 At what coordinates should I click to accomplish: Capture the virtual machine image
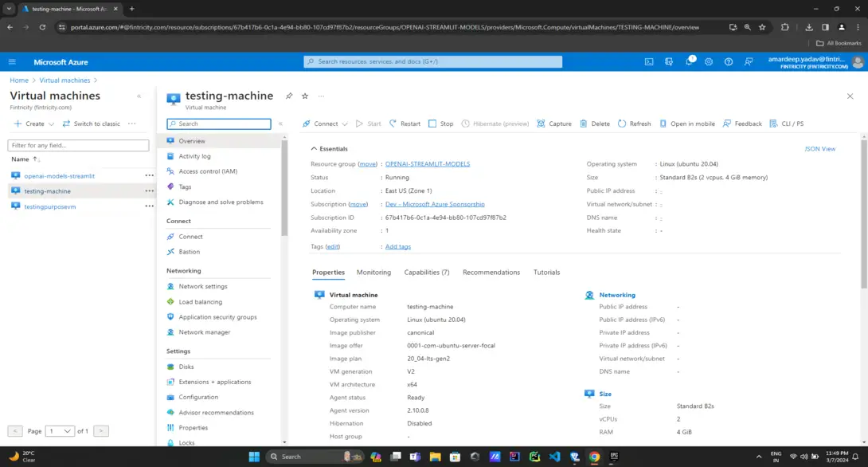554,124
